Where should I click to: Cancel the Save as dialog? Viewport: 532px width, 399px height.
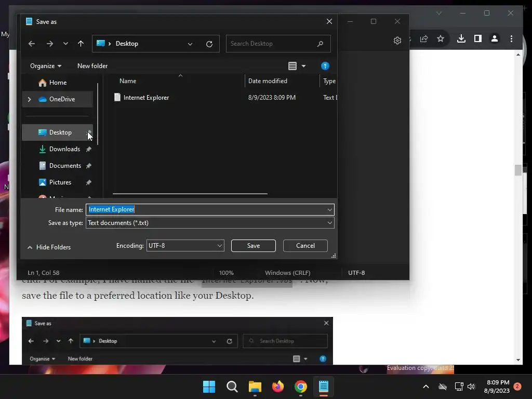(305, 246)
